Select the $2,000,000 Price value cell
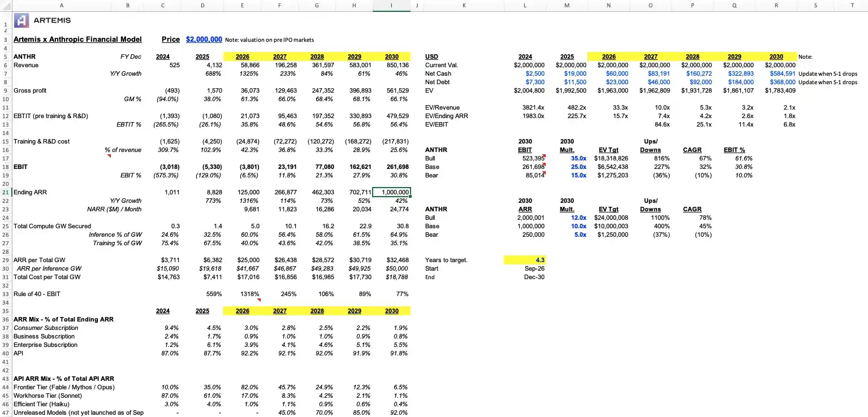This screenshot has width=868, height=417. pos(204,40)
